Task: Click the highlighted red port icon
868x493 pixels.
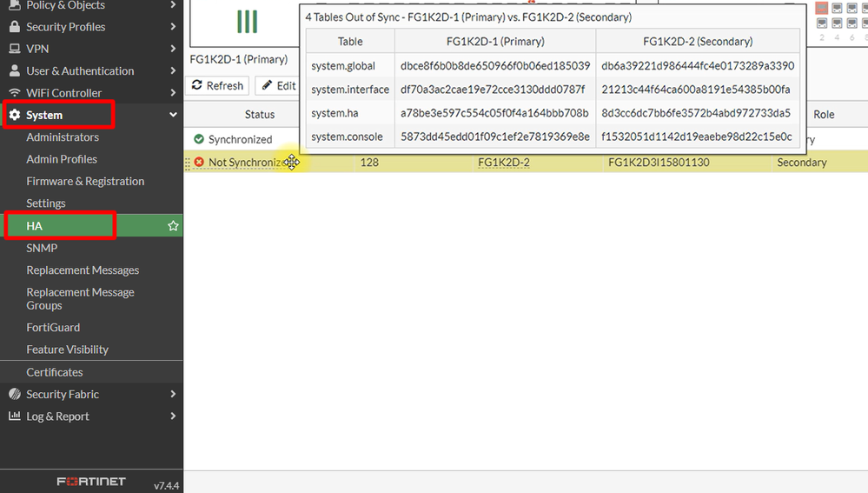Action: pos(821,8)
